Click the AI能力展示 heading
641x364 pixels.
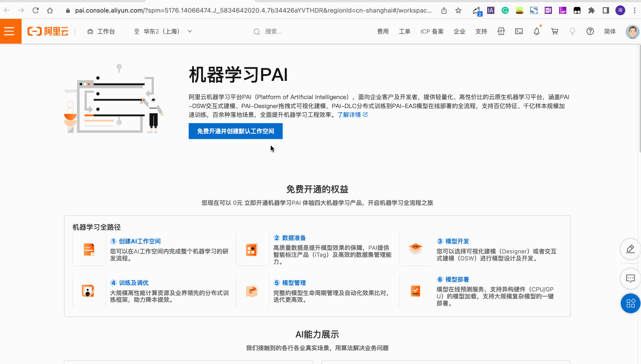point(317,334)
